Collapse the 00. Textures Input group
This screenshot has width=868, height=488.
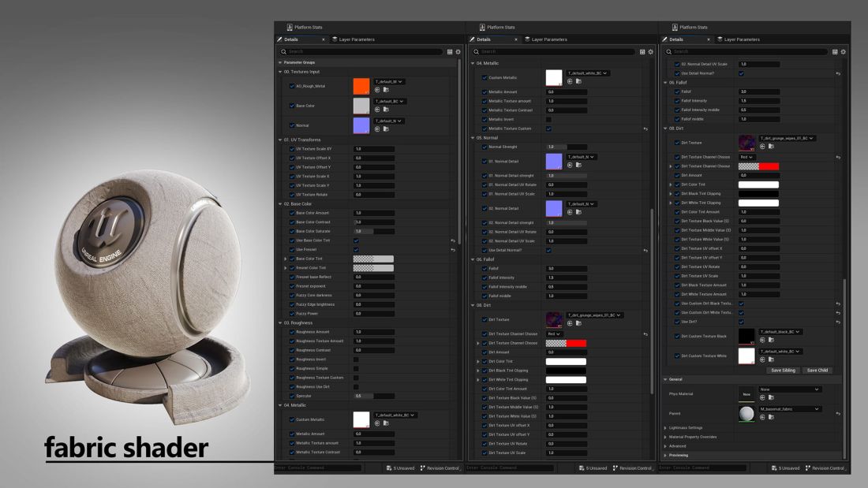(280, 72)
